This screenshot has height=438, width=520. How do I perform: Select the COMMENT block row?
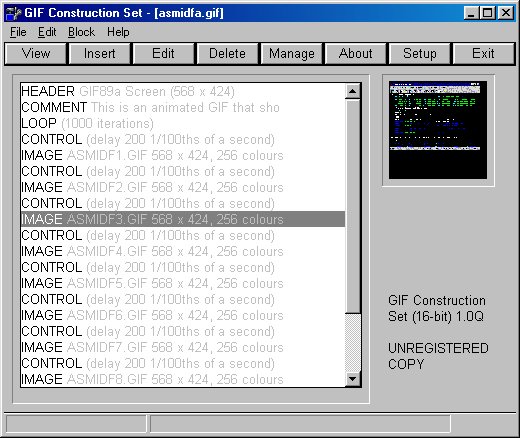click(x=183, y=107)
